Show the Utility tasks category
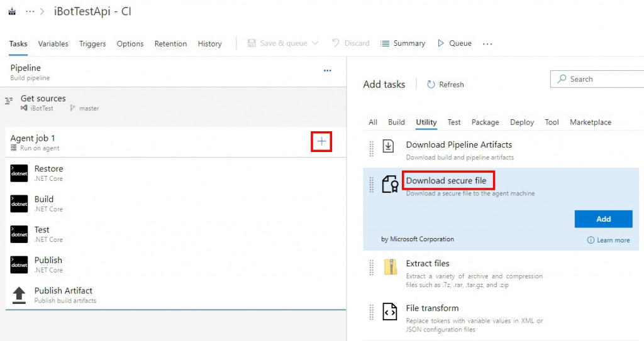The height and width of the screenshot is (341, 644). point(426,122)
